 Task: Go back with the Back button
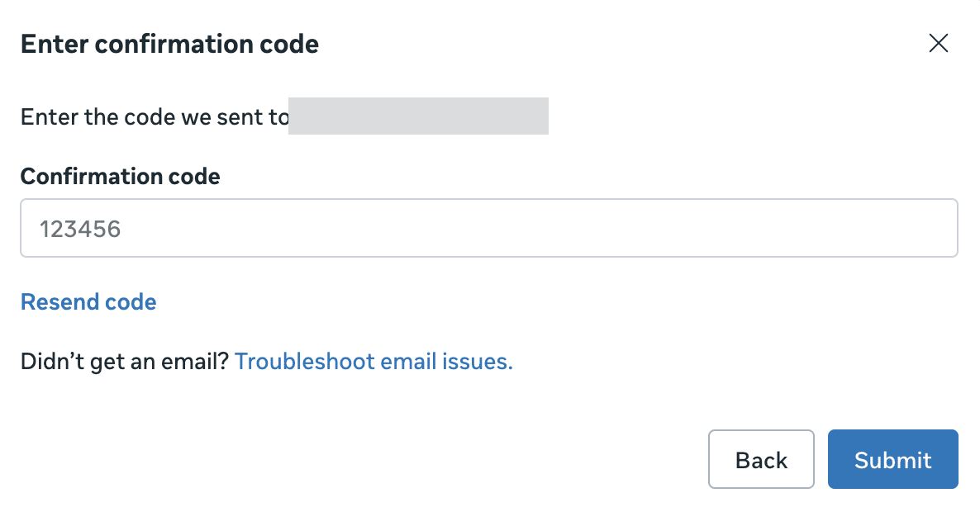coord(761,459)
